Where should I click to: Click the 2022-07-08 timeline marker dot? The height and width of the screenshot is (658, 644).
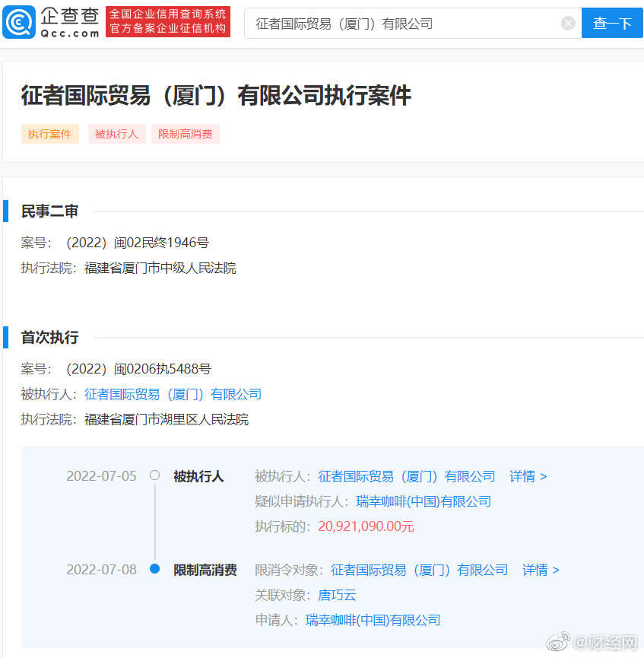[x=155, y=569]
